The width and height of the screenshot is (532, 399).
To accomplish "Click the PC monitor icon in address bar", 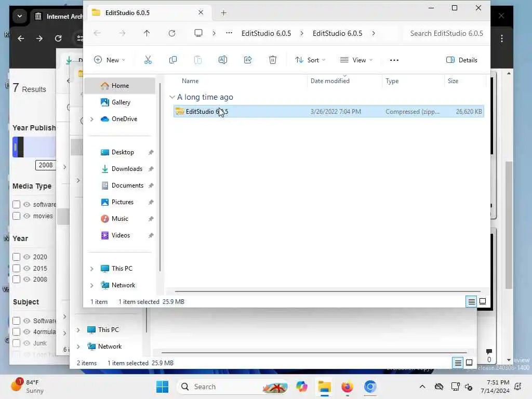I will 198,33.
